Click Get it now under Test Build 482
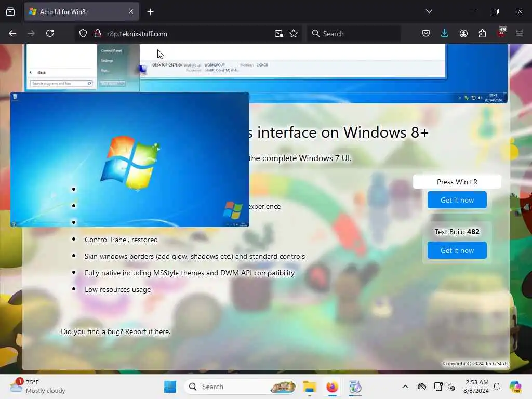This screenshot has width=532, height=399. coord(457,250)
